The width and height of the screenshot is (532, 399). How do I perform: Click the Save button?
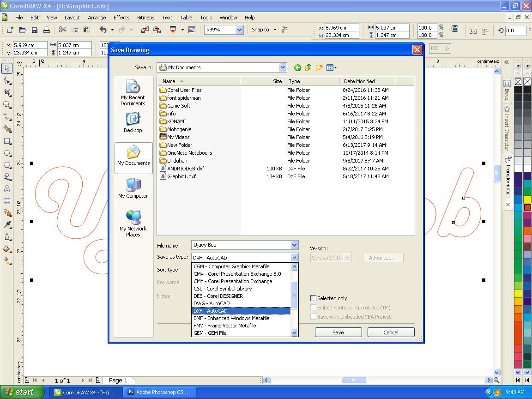[x=338, y=332]
